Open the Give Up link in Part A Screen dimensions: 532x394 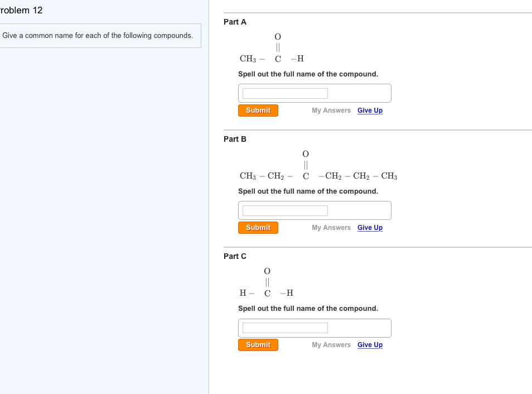(370, 110)
